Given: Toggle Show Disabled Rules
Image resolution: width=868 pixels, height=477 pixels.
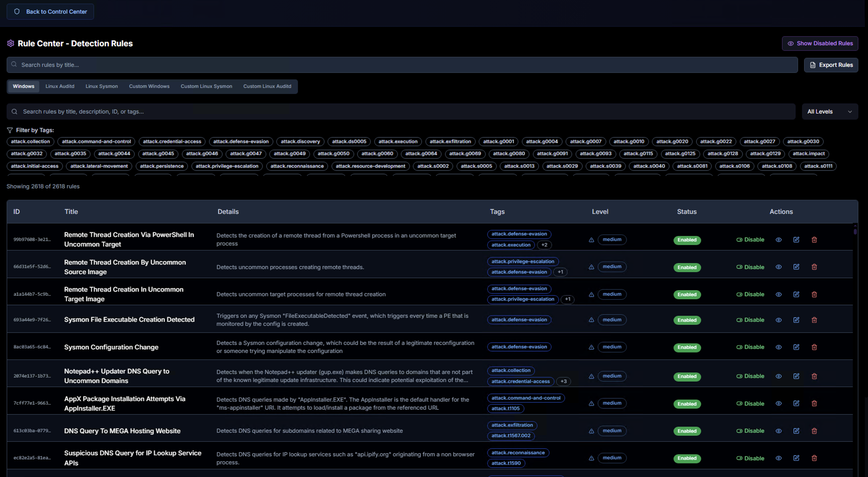Looking at the screenshot, I should [820, 43].
